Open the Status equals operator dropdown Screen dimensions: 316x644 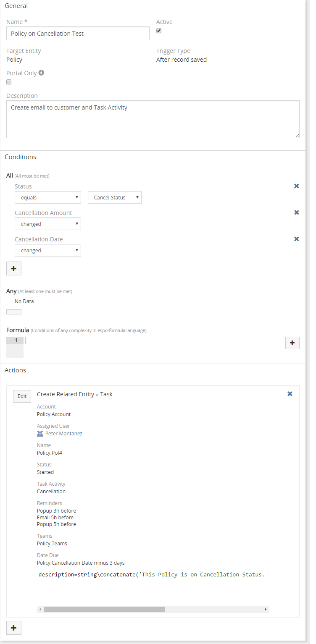tap(48, 197)
